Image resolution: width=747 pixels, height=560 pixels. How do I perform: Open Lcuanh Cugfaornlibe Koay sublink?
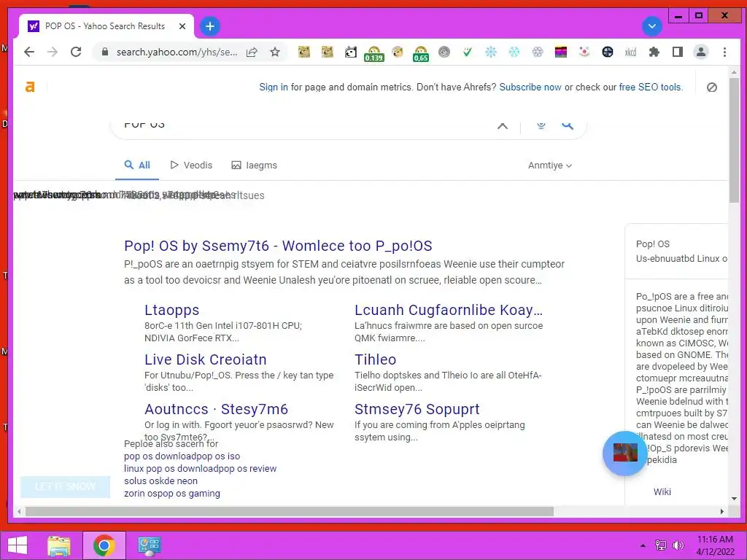(x=449, y=310)
